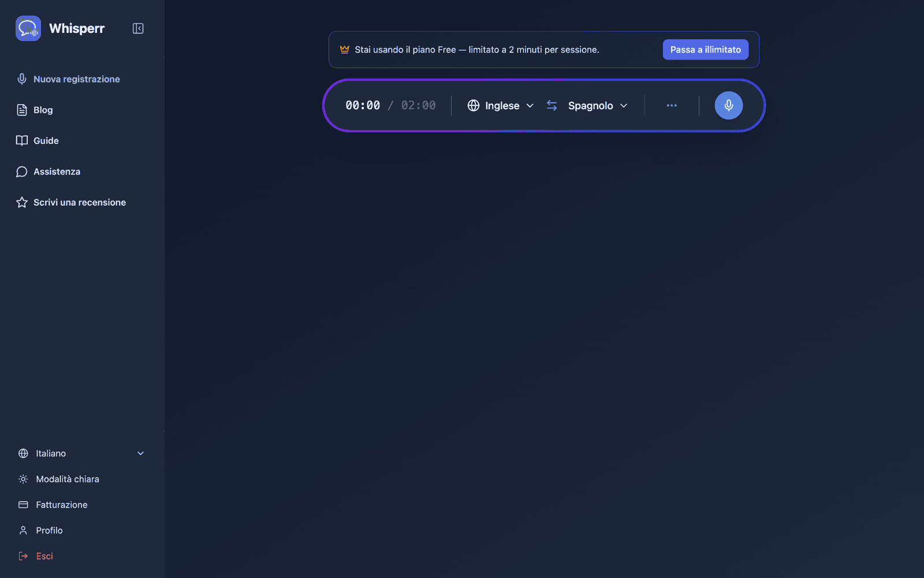Swap languages with the arrows icon
The image size is (924, 578).
[x=552, y=106]
